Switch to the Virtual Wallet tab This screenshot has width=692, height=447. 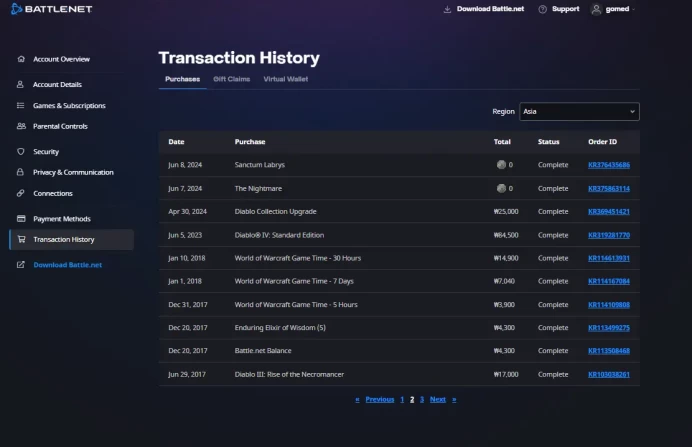[286, 79]
